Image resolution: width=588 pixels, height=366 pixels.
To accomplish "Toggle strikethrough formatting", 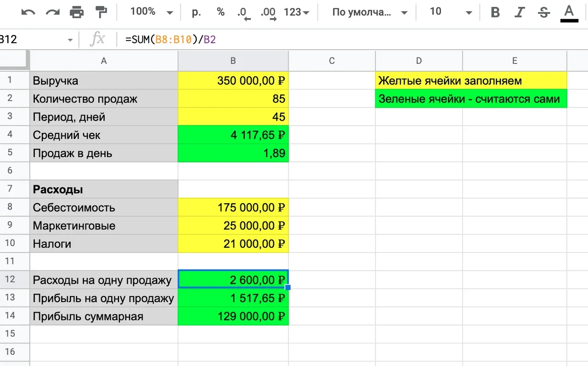I will tap(544, 12).
